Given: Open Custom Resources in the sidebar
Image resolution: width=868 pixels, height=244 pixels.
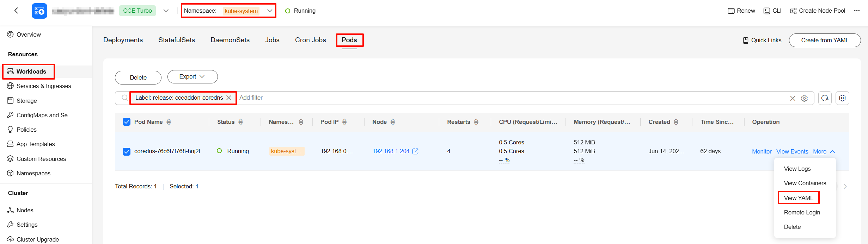Looking at the screenshot, I should [x=41, y=159].
